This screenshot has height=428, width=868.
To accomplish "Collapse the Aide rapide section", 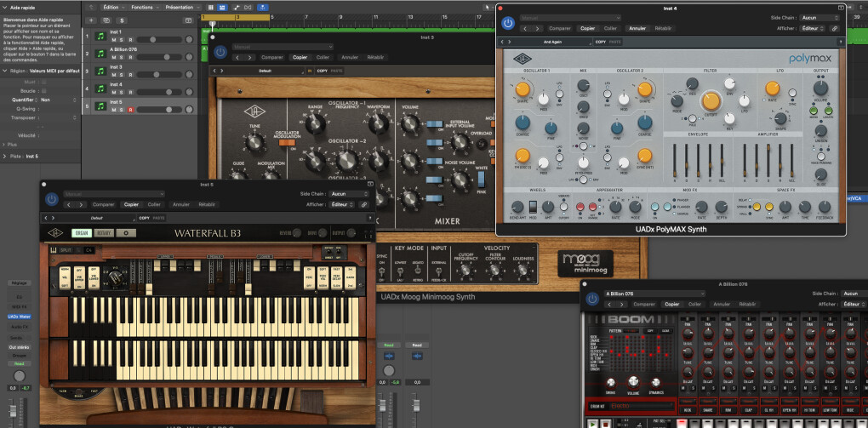I will [x=5, y=7].
